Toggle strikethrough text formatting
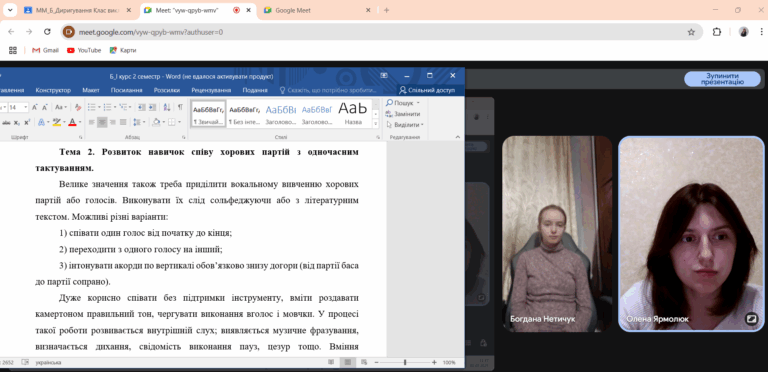The height and width of the screenshot is (372, 768). pyautogui.click(x=6, y=122)
